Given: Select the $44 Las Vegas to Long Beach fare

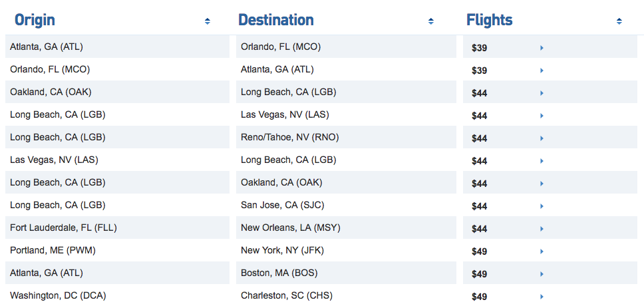Looking at the screenshot, I should coord(479,161).
